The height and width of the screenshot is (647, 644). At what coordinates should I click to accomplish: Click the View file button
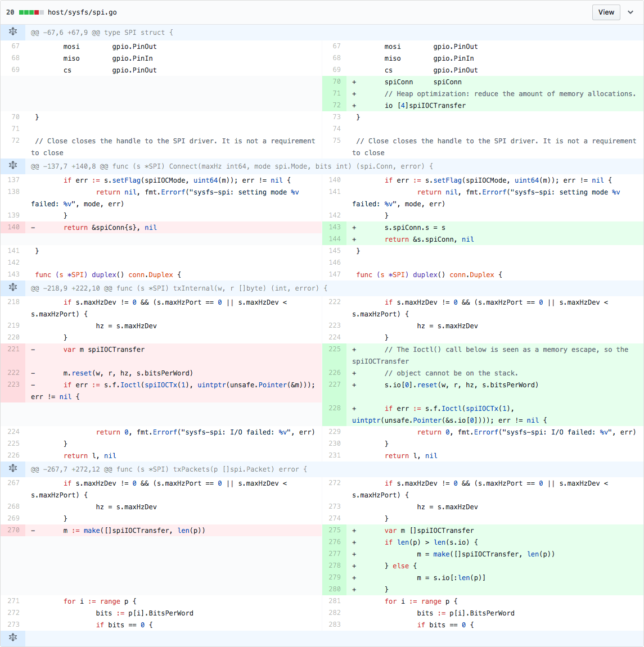click(606, 12)
